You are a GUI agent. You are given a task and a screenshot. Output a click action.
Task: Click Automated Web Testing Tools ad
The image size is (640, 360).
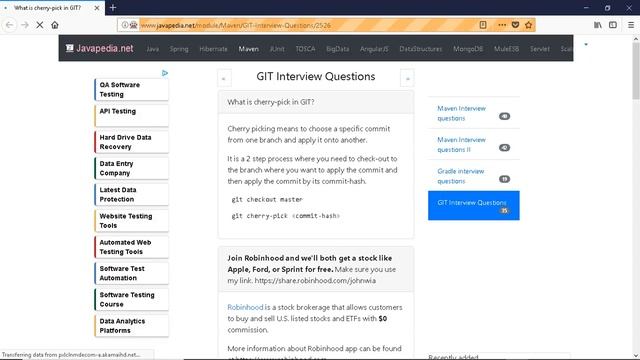[x=131, y=247]
